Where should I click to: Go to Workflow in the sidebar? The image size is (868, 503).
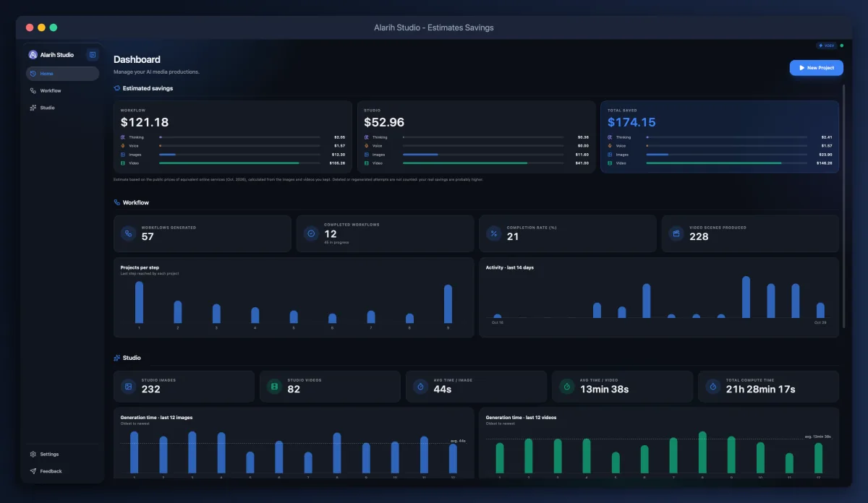click(x=62, y=91)
